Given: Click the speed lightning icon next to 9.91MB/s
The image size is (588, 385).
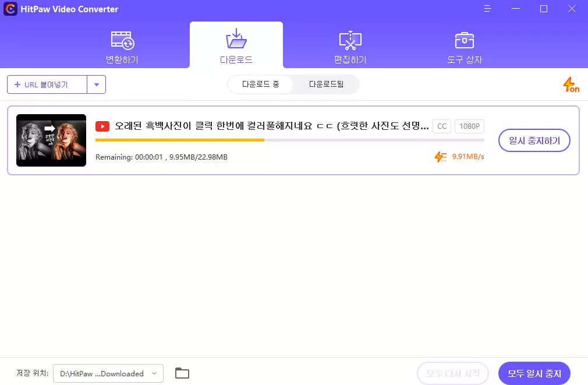Looking at the screenshot, I should [441, 157].
